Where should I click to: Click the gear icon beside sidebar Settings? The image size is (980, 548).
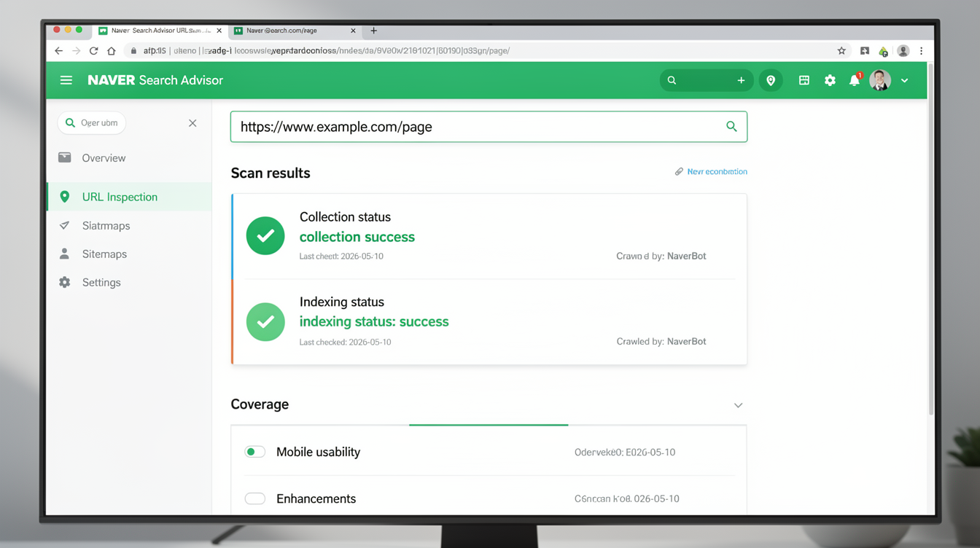65,282
